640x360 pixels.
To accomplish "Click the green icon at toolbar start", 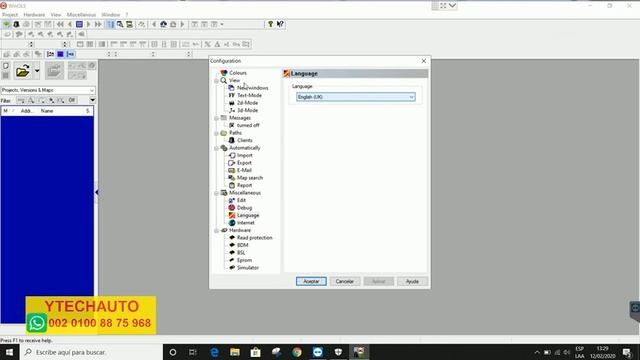I will point(7,24).
